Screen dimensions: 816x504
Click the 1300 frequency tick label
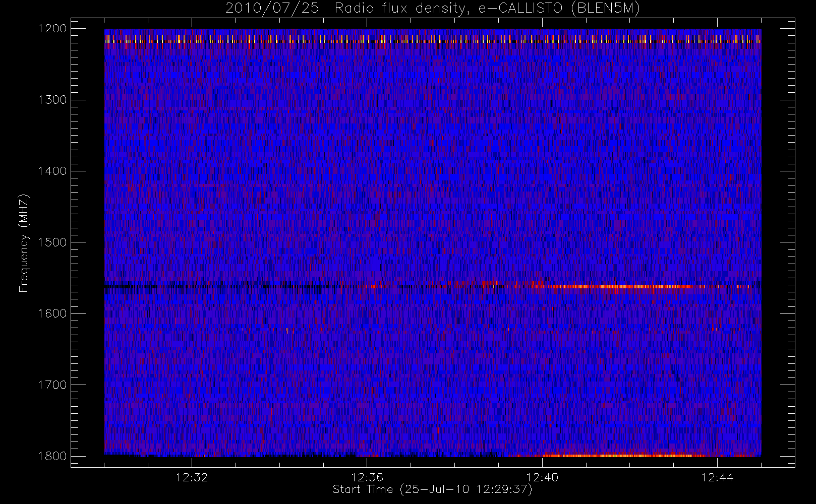pos(52,100)
